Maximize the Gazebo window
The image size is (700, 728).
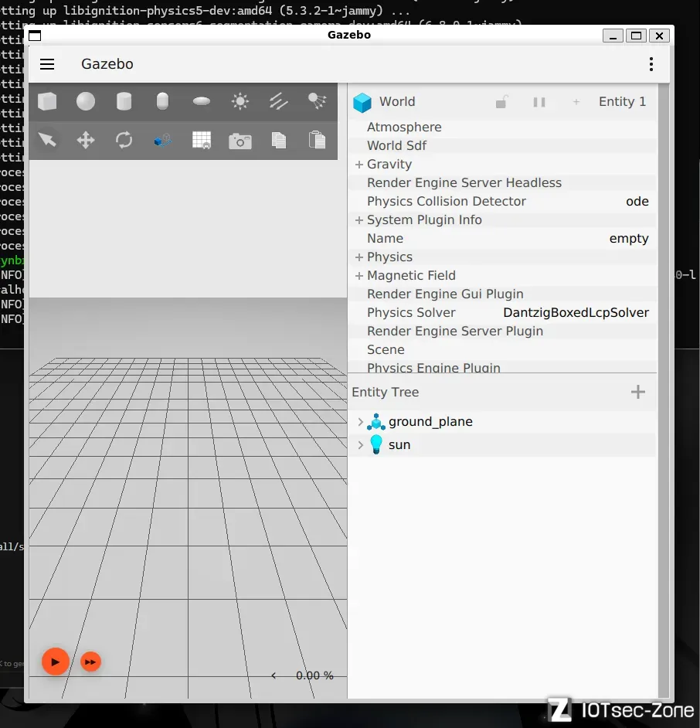(x=636, y=36)
